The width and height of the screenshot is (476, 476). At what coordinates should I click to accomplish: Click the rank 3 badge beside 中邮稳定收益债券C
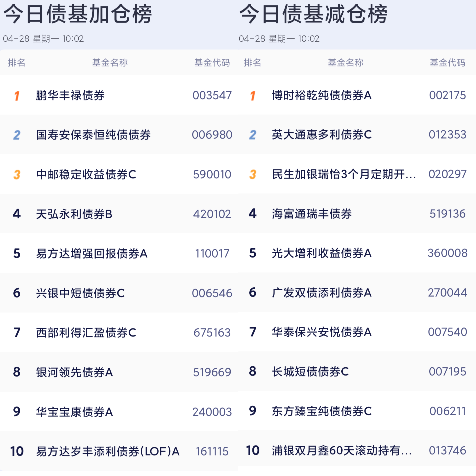17,175
